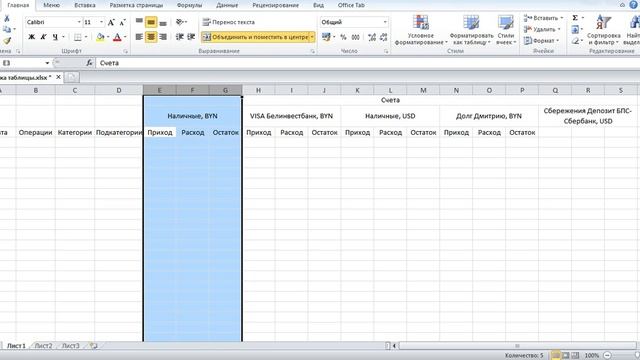Click the formula bar containing Счета
The image size is (640, 360).
pos(367,63)
